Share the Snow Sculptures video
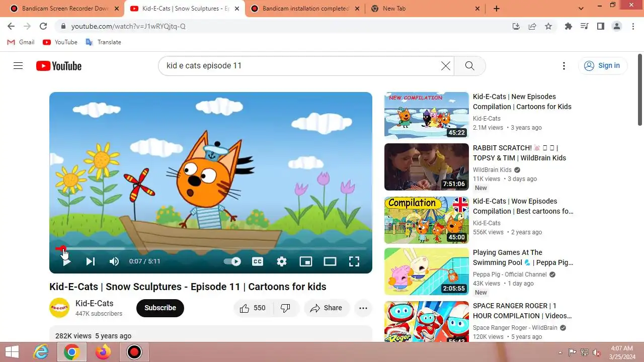This screenshot has height=362, width=644. point(327,308)
